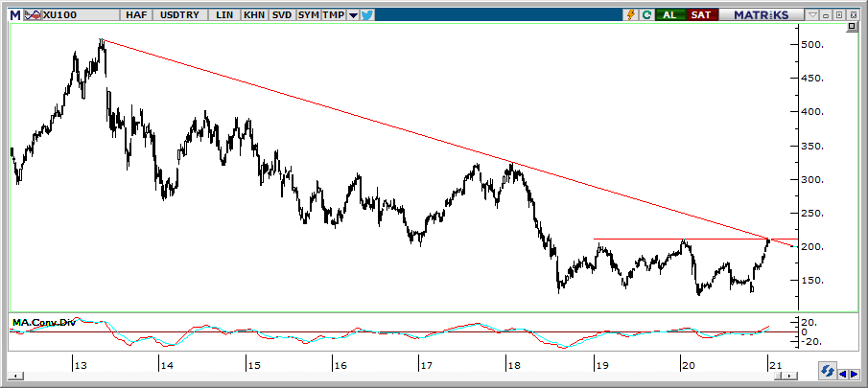
Task: Select the XU100 symbol field
Action: tap(81, 15)
